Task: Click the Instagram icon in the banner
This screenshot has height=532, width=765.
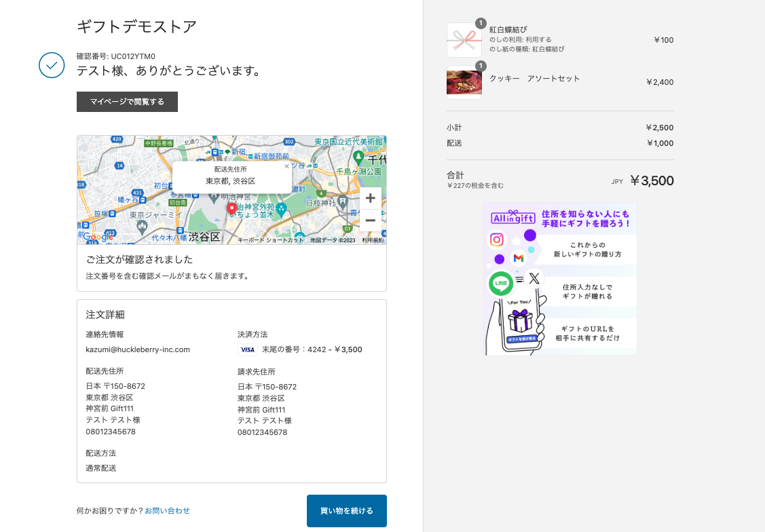Action: pyautogui.click(x=498, y=240)
